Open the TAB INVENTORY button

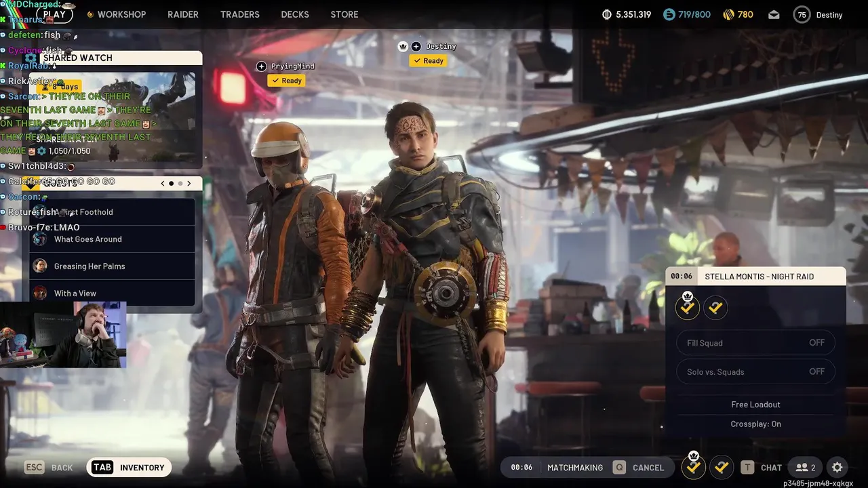click(x=129, y=467)
